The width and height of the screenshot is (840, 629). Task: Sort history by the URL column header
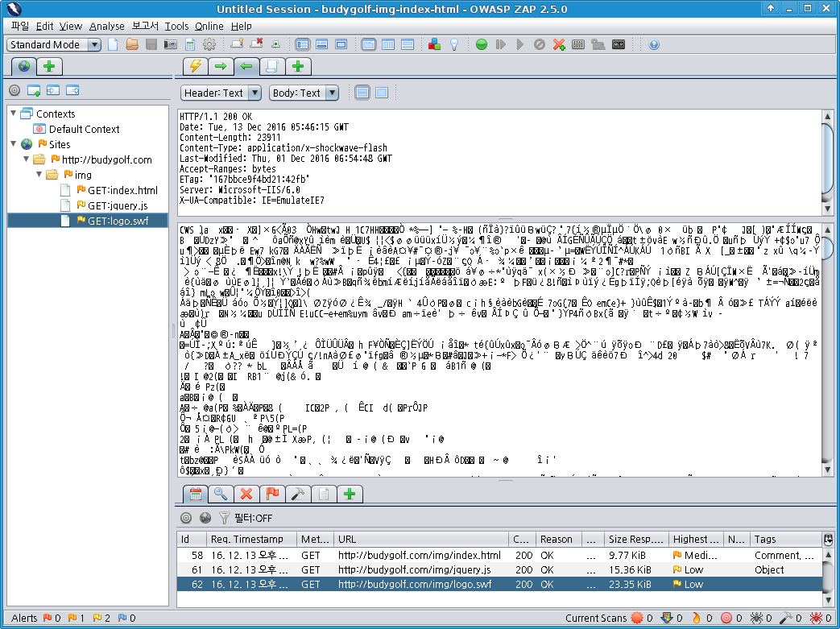coord(421,539)
